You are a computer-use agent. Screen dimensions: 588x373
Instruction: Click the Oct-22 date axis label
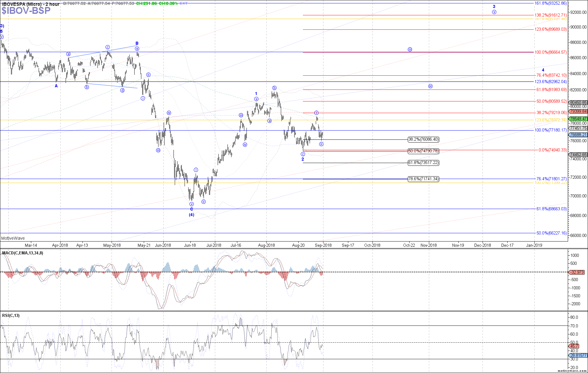(409, 245)
